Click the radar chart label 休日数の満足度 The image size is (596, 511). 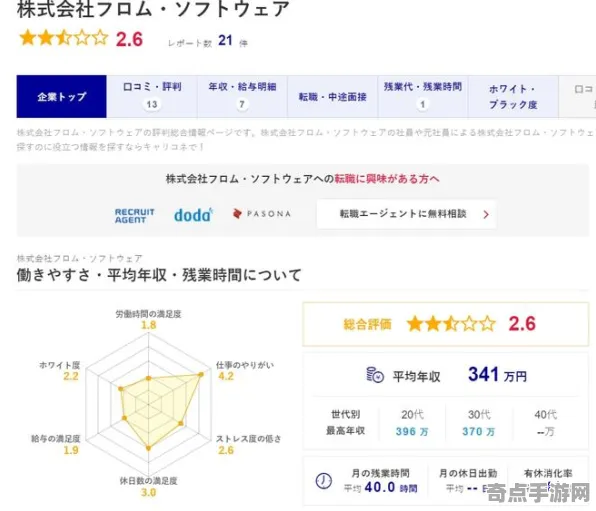[148, 481]
